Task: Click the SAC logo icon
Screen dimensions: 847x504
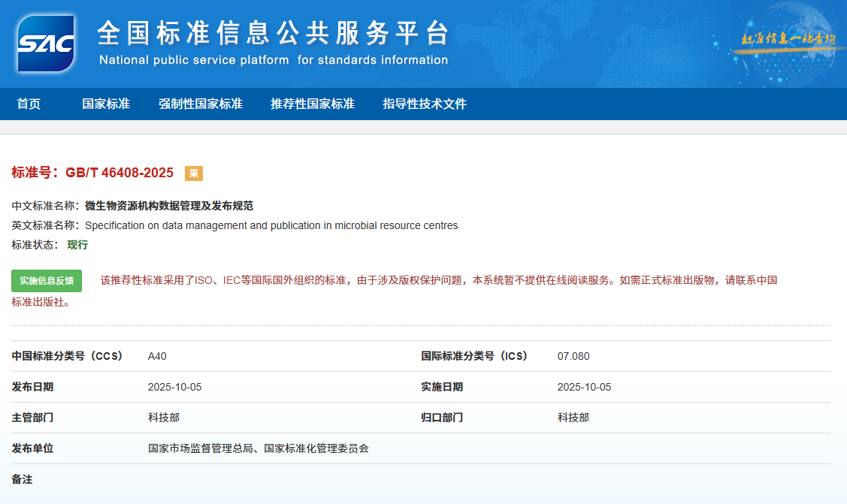Action: 47,43
